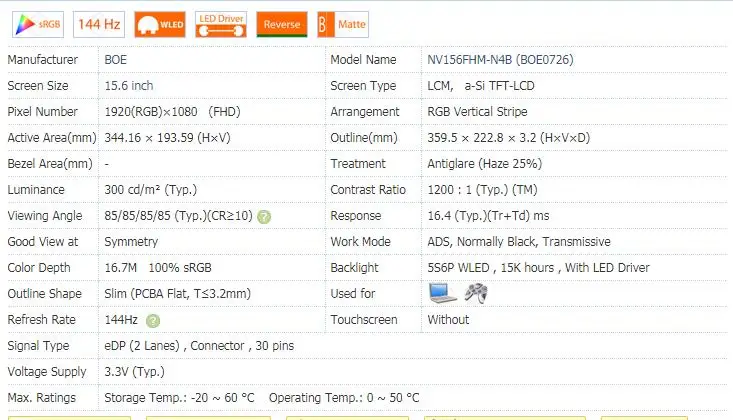
Task: Select the BOE manufacturer value
Action: (x=115, y=60)
